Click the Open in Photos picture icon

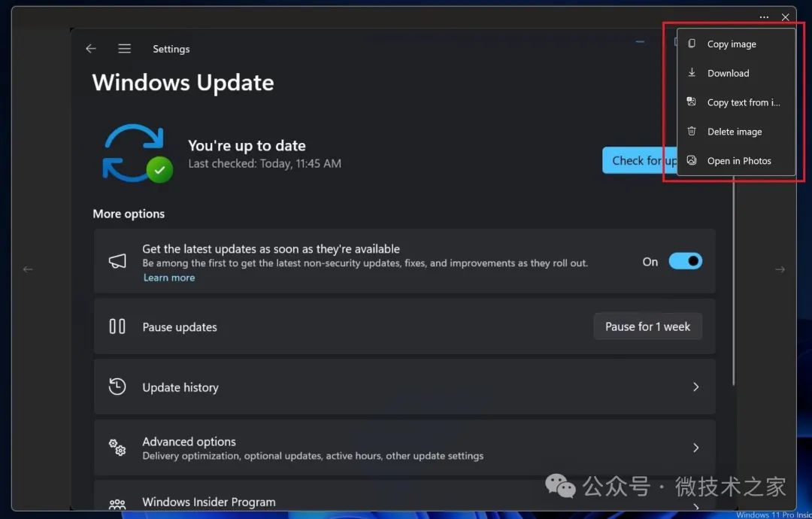point(692,160)
